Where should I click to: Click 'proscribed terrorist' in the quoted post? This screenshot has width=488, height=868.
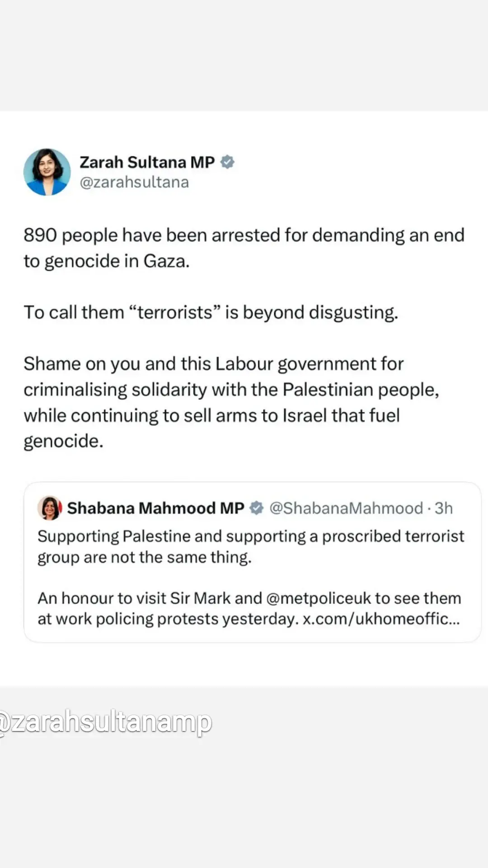pyautogui.click(x=393, y=536)
